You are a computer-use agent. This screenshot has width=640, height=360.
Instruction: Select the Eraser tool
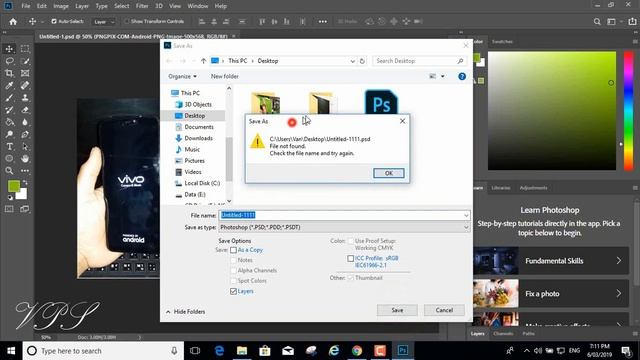[x=25, y=110]
